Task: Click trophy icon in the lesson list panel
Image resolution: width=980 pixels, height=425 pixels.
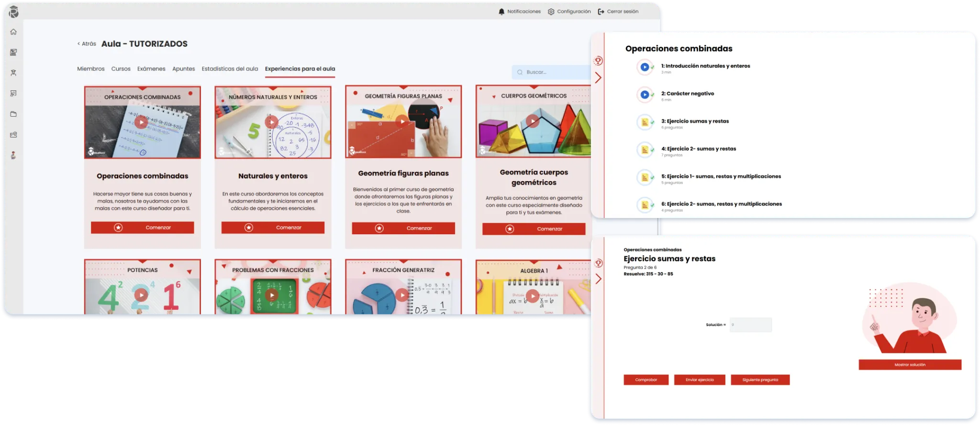Action: [598, 61]
